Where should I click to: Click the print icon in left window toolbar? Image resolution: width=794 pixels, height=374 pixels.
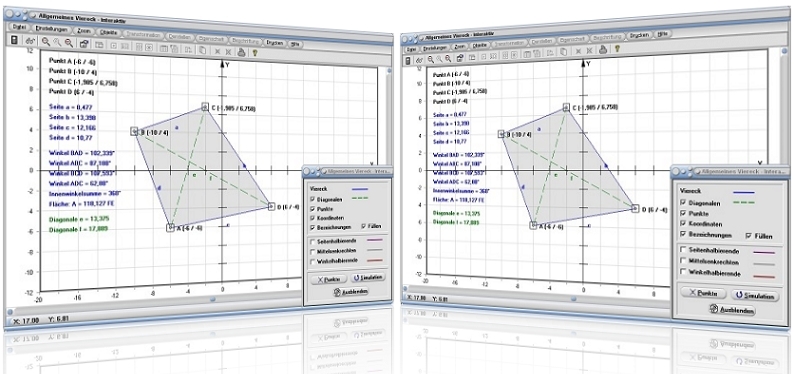241,52
